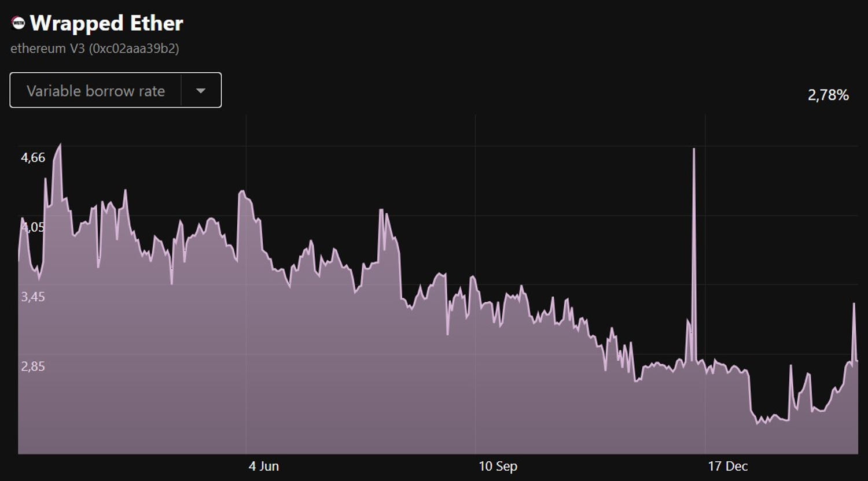Click the chart peak at the 4 Jun gridline

pos(242,191)
